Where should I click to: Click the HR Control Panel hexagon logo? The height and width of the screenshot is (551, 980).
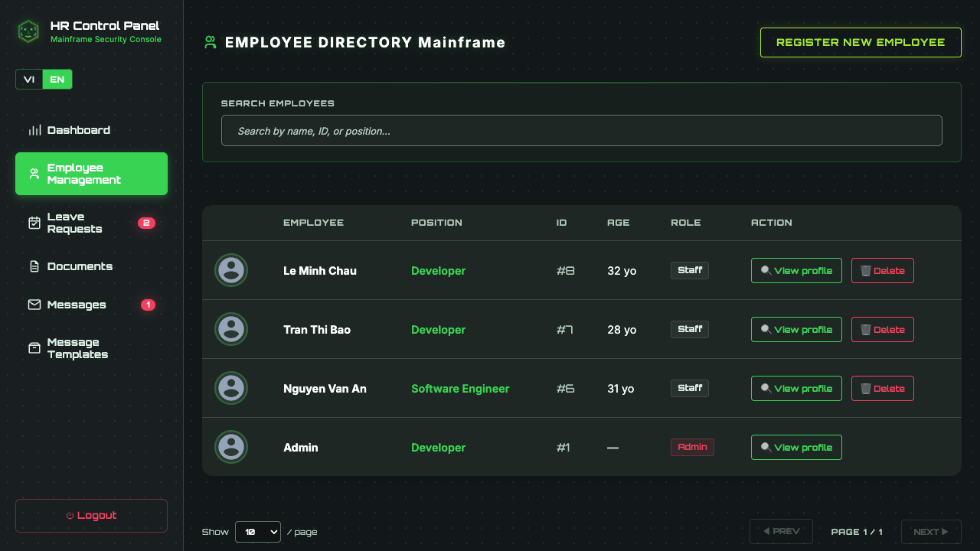point(28,31)
